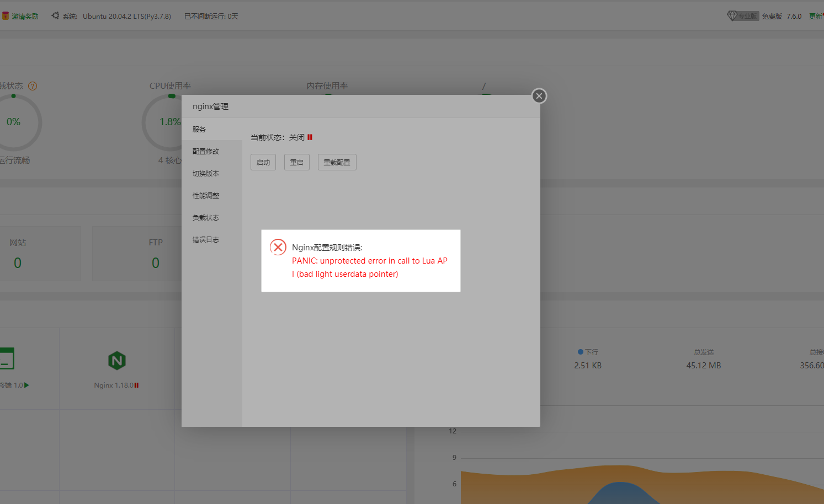This screenshot has height=504, width=824.
Task: Select the 性能调整 tab
Action: pyautogui.click(x=212, y=195)
